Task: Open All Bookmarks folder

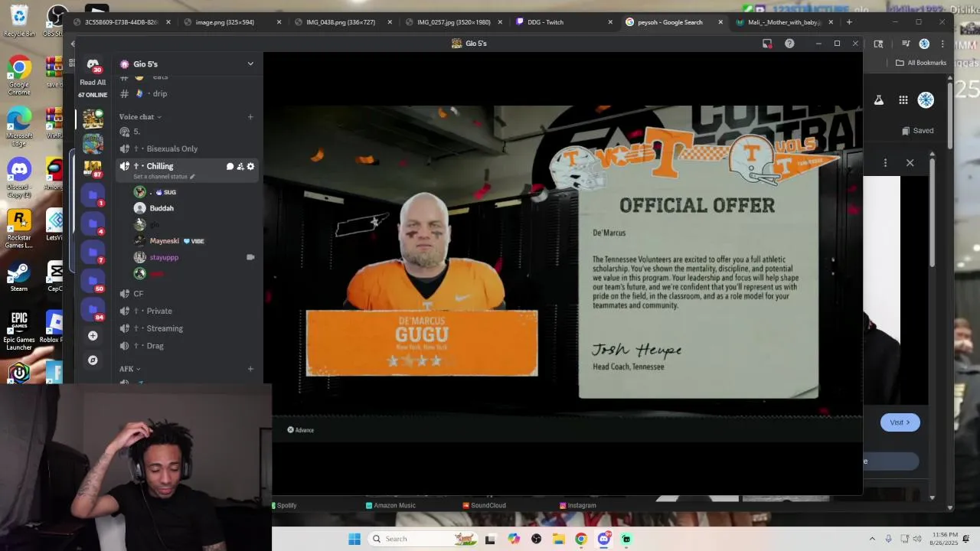Action: coord(922,63)
